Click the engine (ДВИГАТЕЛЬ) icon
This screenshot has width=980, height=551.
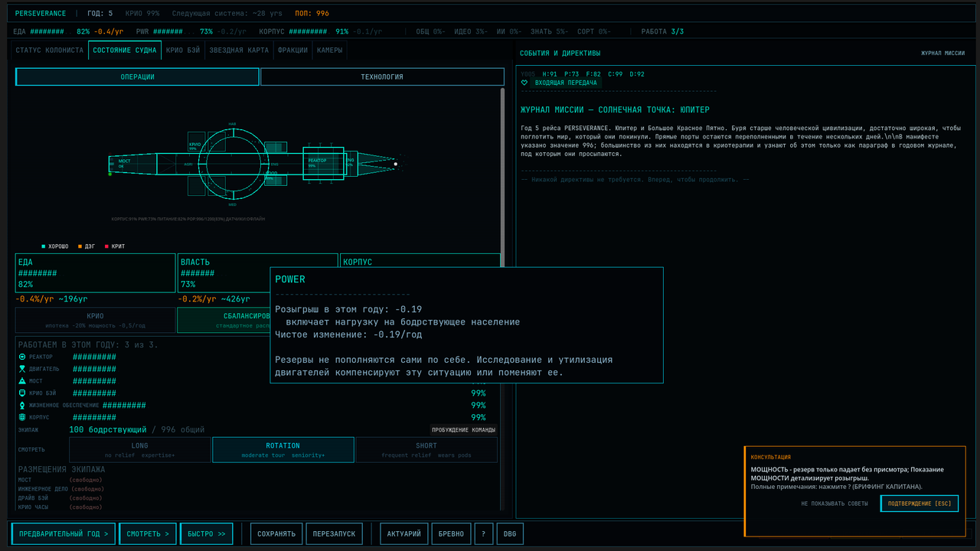pyautogui.click(x=22, y=369)
